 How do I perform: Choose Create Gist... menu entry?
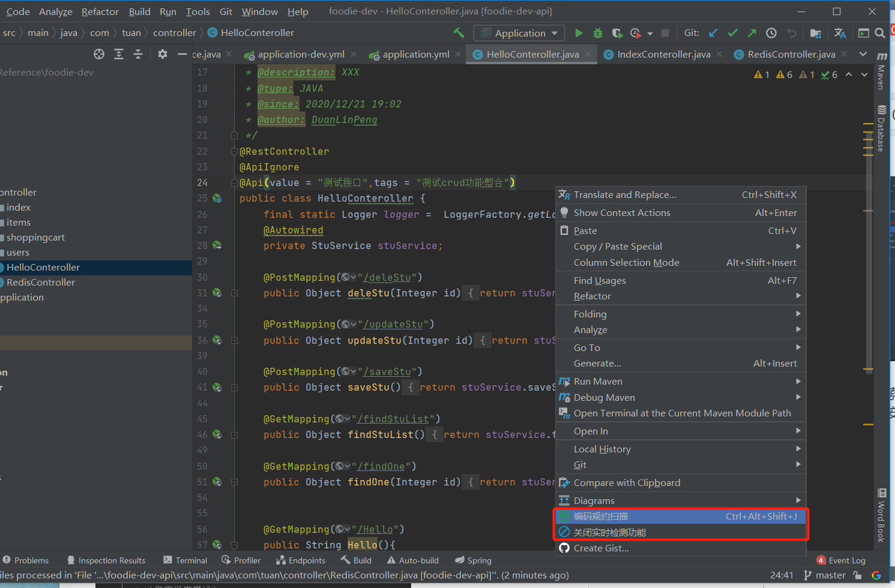(x=681, y=548)
